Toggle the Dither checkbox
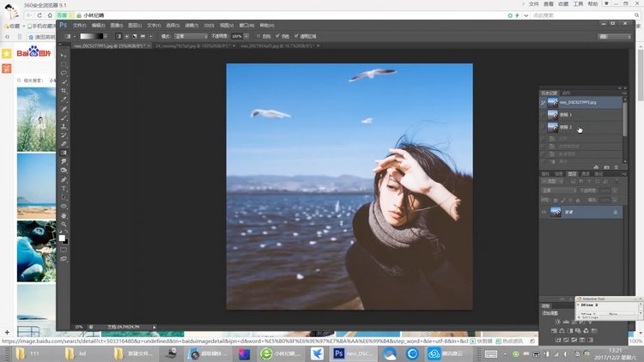 277,36
